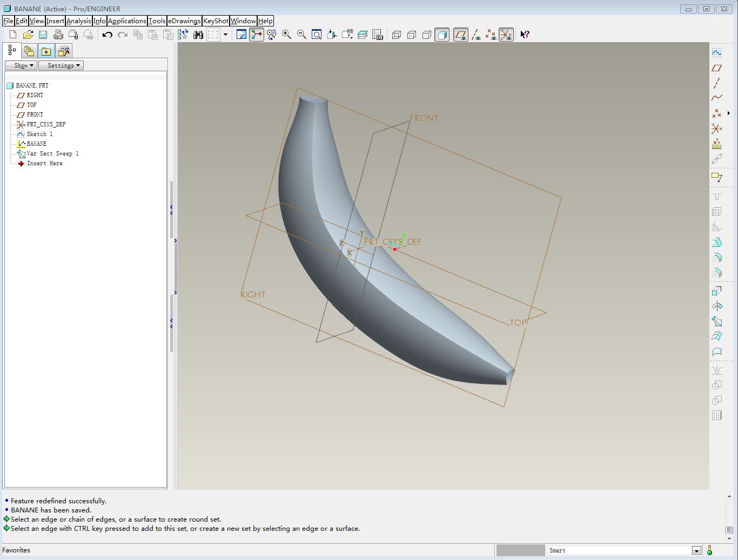Open the Insert menu
Screen dimensions: 738x560
tap(55, 21)
